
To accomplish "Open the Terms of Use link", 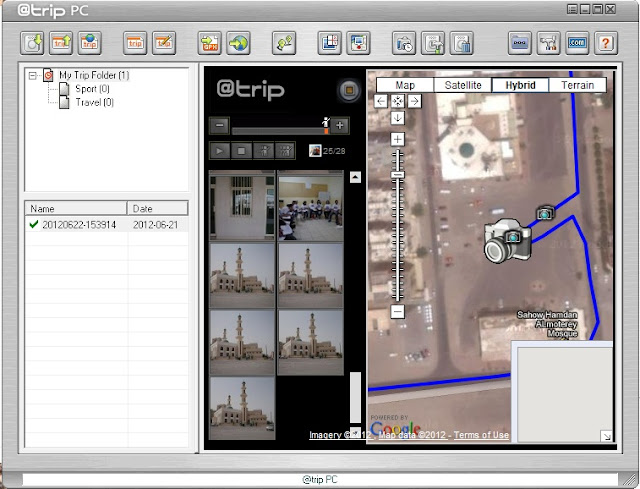I will [x=481, y=435].
